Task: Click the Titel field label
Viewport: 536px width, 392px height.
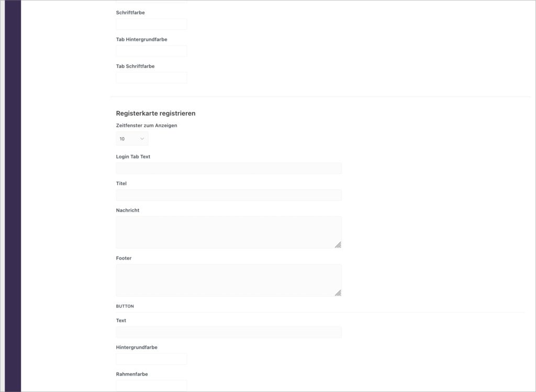Action: [121, 184]
